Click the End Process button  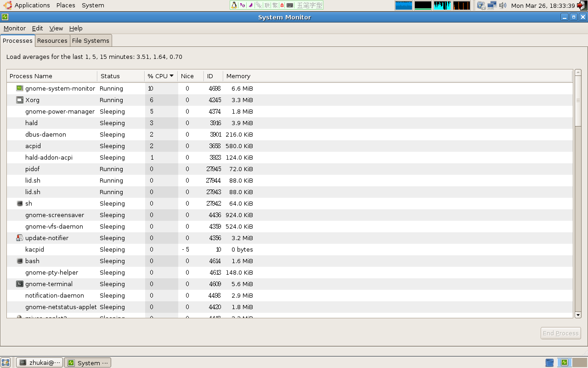(x=561, y=333)
